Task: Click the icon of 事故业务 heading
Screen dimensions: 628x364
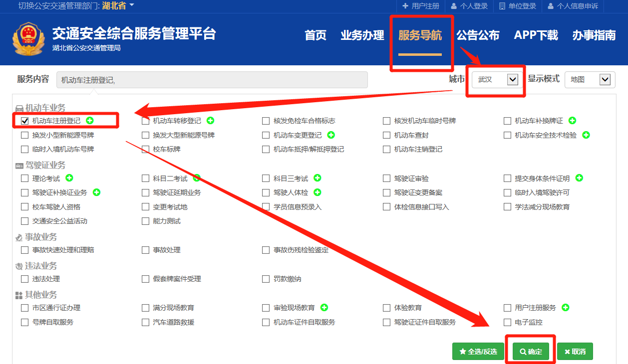Action: coord(19,238)
